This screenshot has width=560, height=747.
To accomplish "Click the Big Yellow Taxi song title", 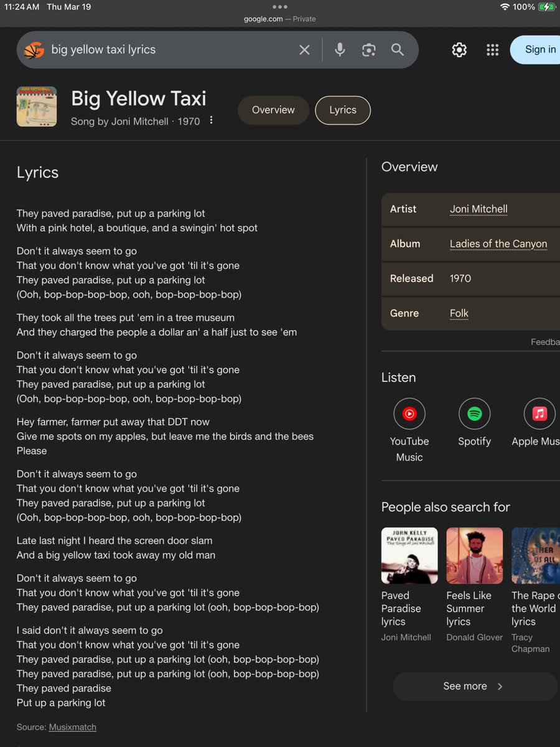I will coord(139,98).
